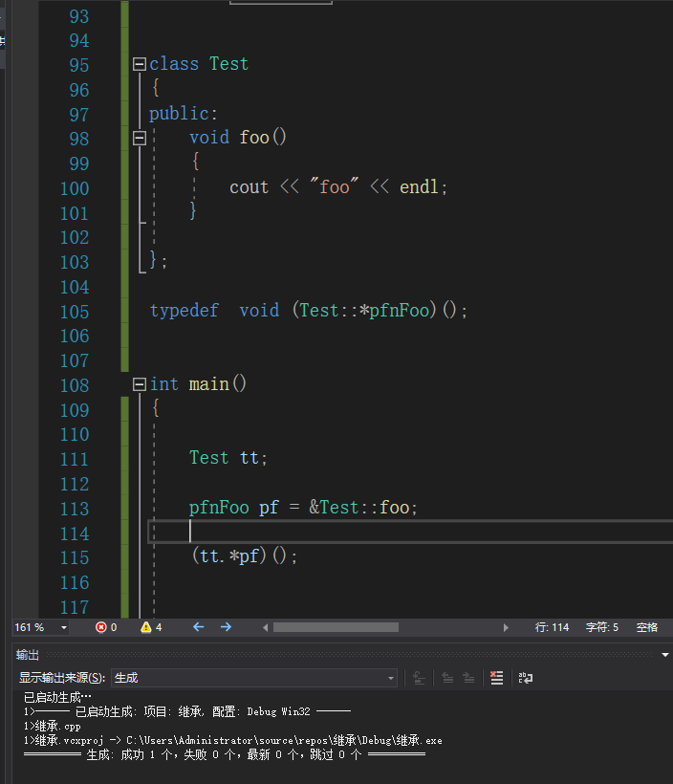Click the (tt.*pf)() call on line 115
This screenshot has height=784, width=673.
[x=245, y=556]
